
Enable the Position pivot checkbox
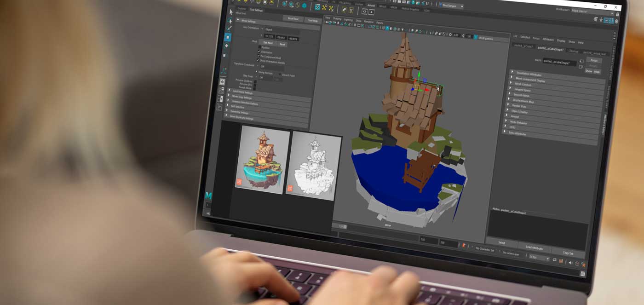tap(259, 47)
